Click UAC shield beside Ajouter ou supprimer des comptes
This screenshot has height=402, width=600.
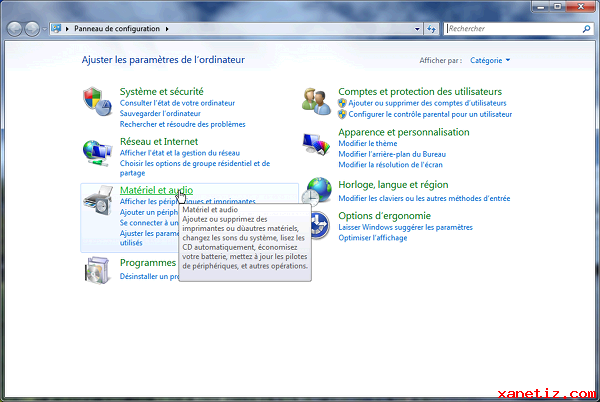(x=342, y=103)
